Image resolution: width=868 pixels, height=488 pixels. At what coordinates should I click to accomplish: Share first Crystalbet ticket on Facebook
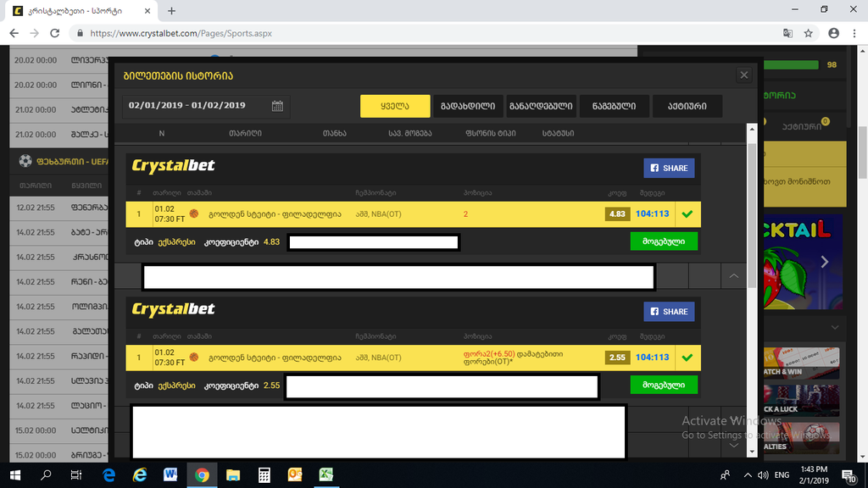coord(669,169)
